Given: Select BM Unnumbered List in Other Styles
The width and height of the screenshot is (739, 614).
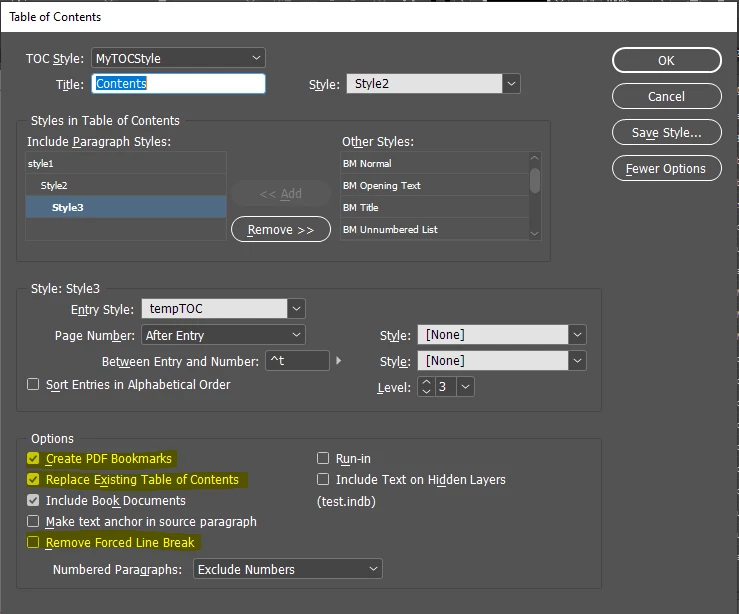Looking at the screenshot, I should pos(434,229).
